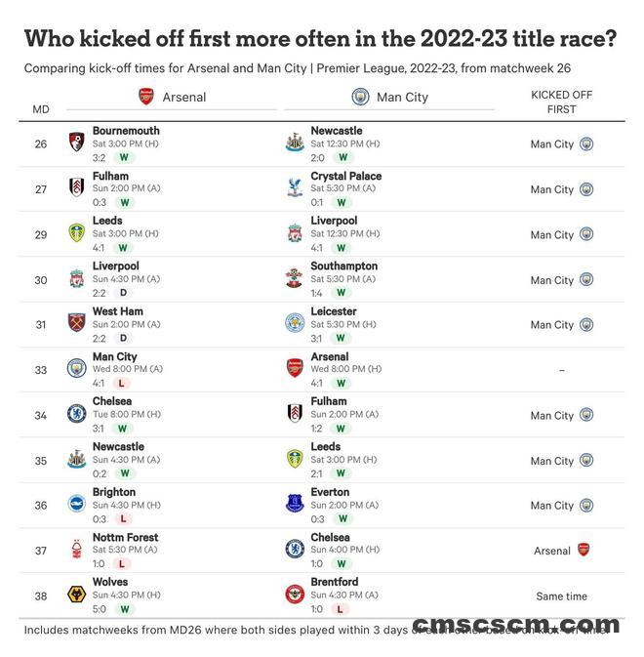Click the Brentford club crest

295,595
